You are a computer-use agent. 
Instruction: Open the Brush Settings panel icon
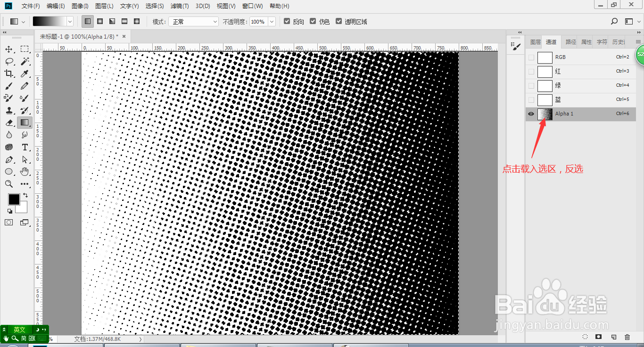coord(516,46)
